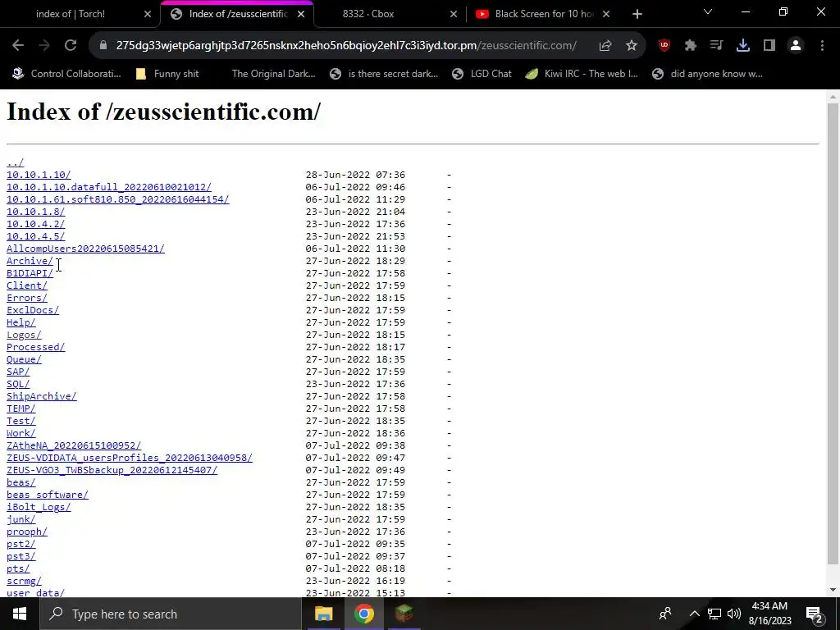The image size is (840, 630).
Task: Go back with the browser back arrow
Action: click(18, 46)
